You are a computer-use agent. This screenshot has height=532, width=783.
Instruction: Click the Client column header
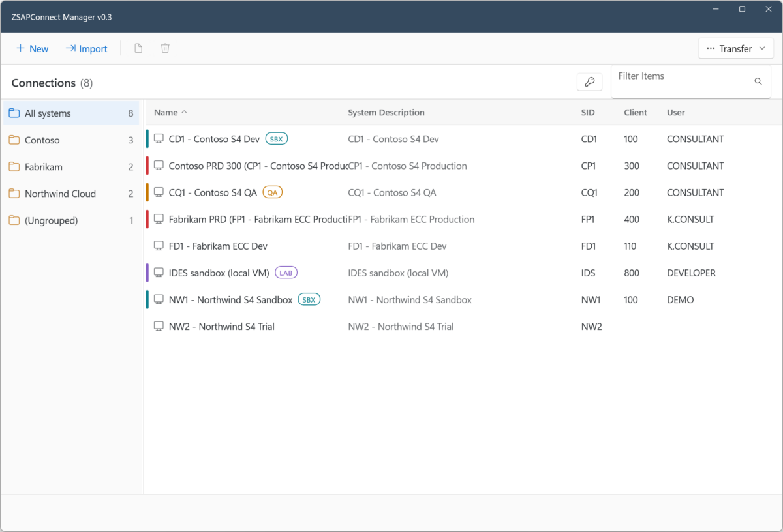point(636,113)
